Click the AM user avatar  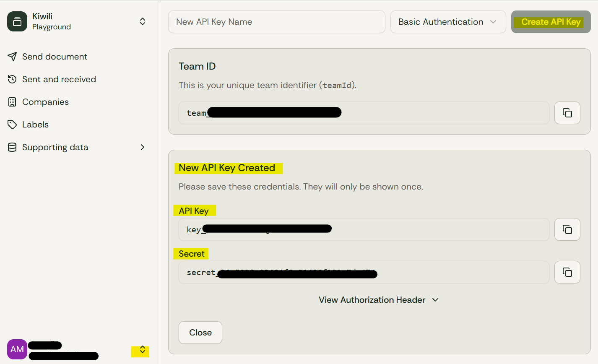[17, 349]
